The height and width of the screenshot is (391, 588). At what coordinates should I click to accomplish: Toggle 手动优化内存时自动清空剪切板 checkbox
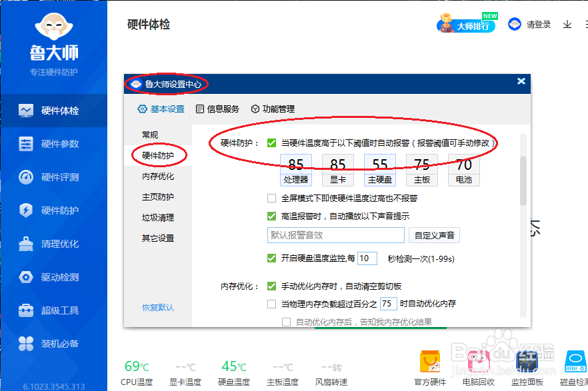click(x=272, y=286)
